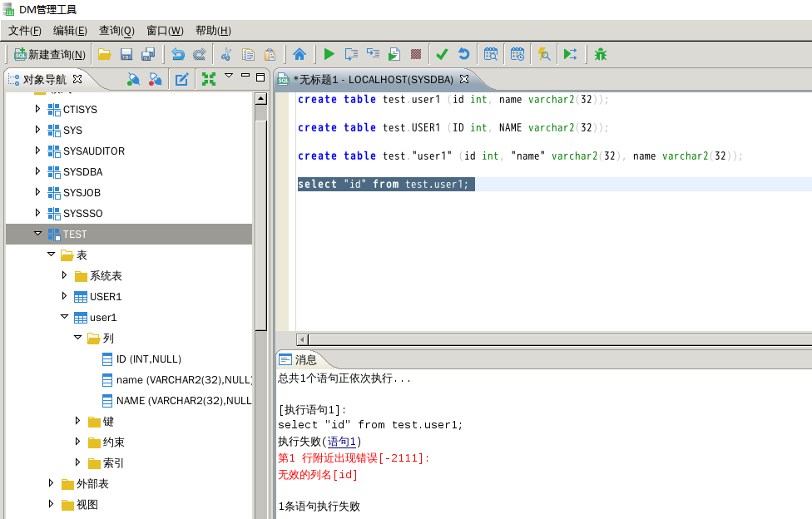Viewport: 812px width, 519px height.
Task: Paste with the clipboard icon
Action: (x=270, y=54)
